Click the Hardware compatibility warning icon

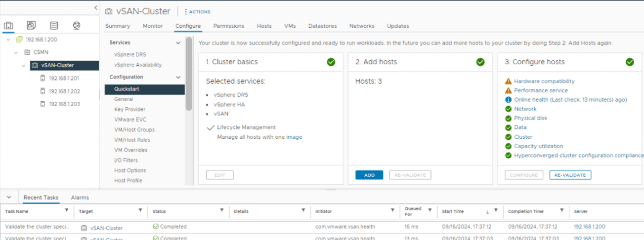coord(508,81)
